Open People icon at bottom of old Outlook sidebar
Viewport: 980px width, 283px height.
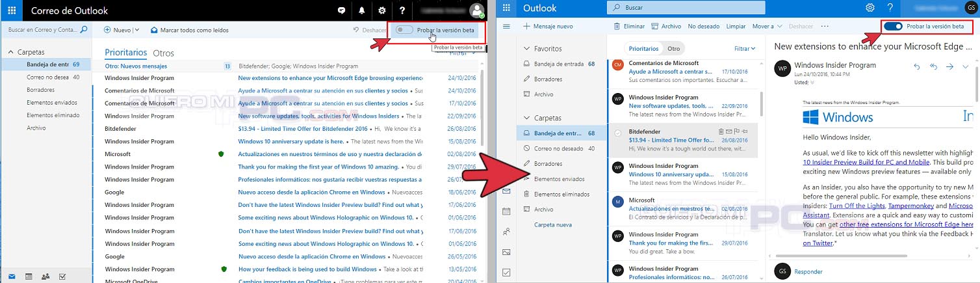[x=45, y=276]
